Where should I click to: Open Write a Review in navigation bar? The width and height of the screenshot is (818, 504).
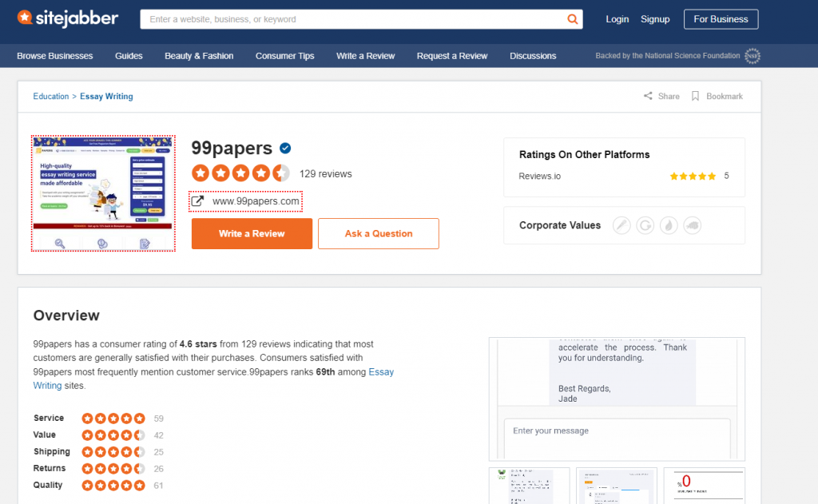365,56
